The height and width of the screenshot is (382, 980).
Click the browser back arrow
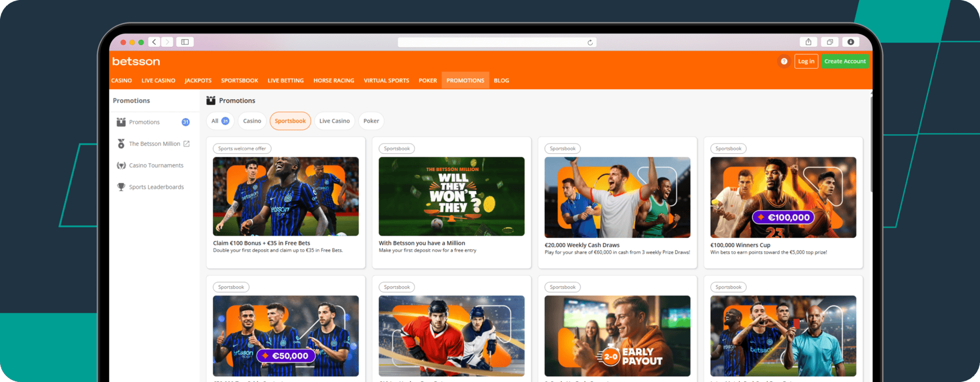tap(154, 42)
